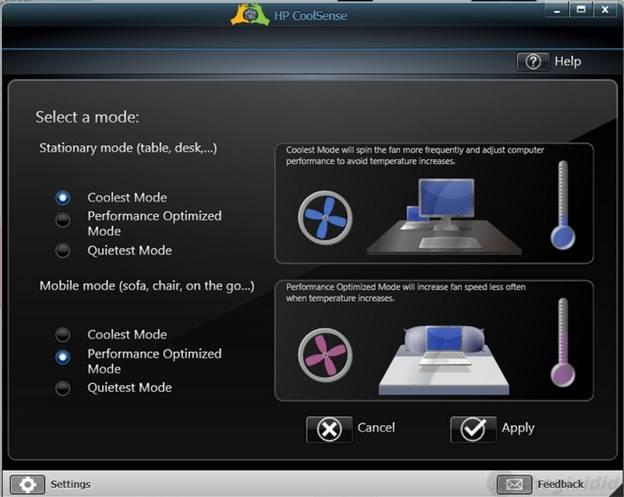Click the Settings text label

pyautogui.click(x=70, y=484)
